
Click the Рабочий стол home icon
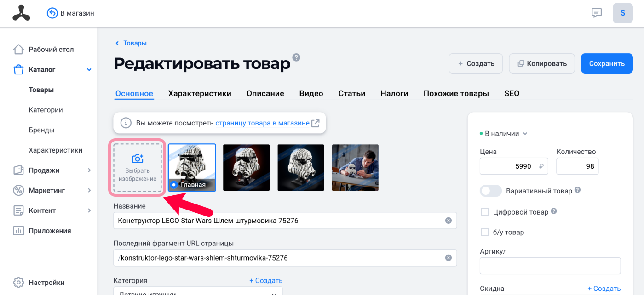click(x=18, y=49)
